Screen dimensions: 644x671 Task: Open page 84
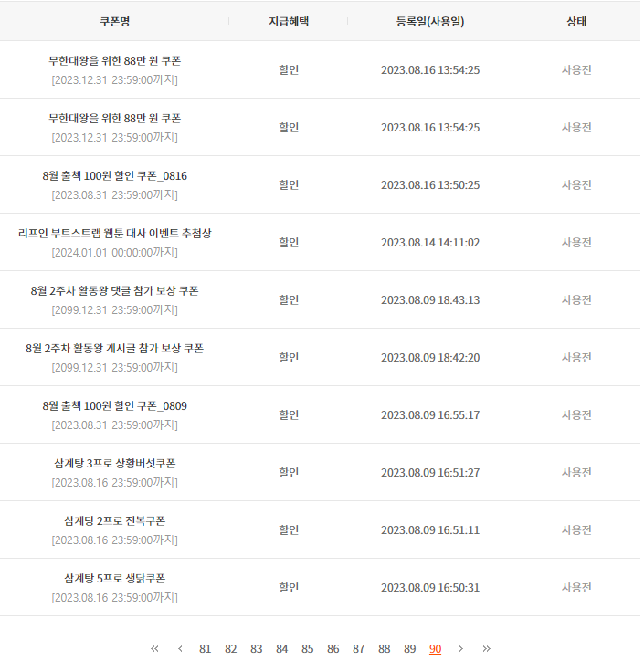(281, 649)
